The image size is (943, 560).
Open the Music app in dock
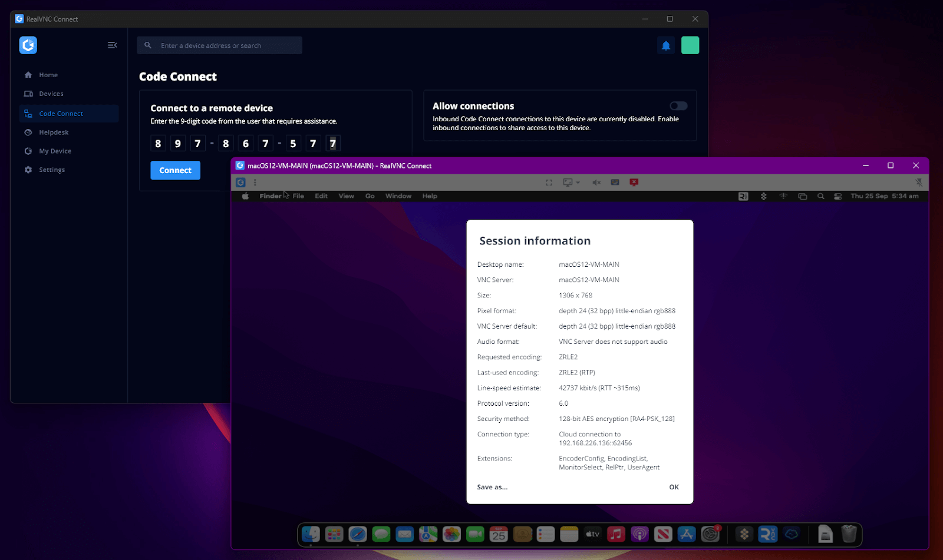(x=616, y=534)
